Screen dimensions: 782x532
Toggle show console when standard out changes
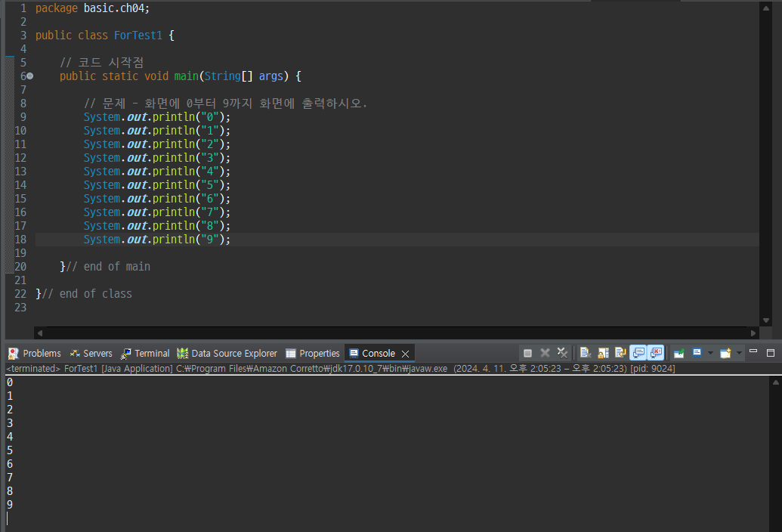coord(638,353)
